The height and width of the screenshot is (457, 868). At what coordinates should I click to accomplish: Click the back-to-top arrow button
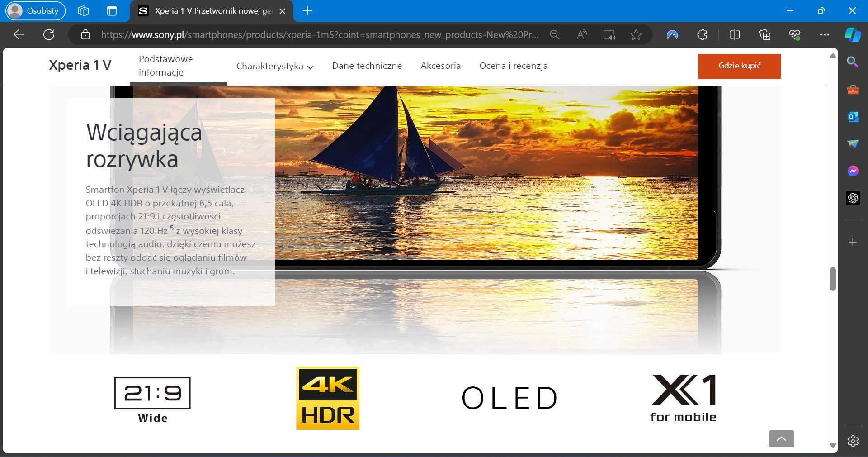(781, 439)
